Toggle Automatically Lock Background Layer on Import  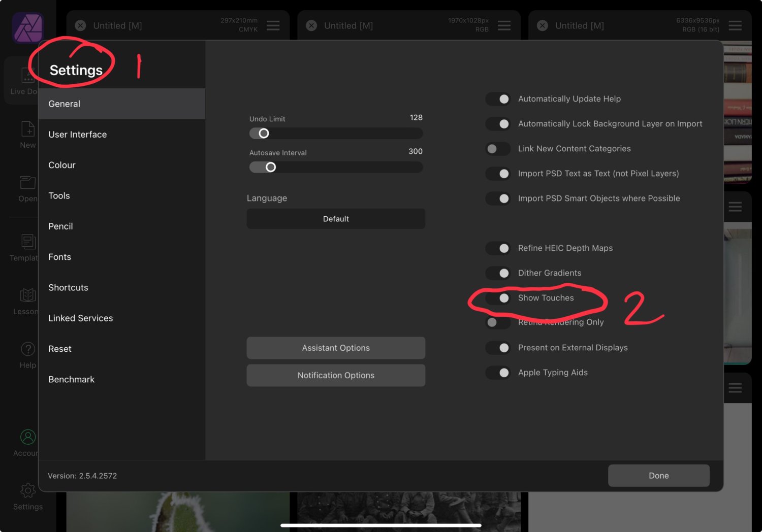pos(498,124)
